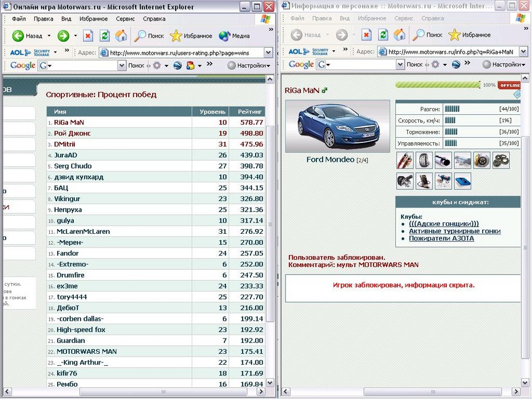Image resolution: width=532 pixels, height=399 pixels.
Task: Click Google Earth globe in rating window
Action: tap(177, 65)
